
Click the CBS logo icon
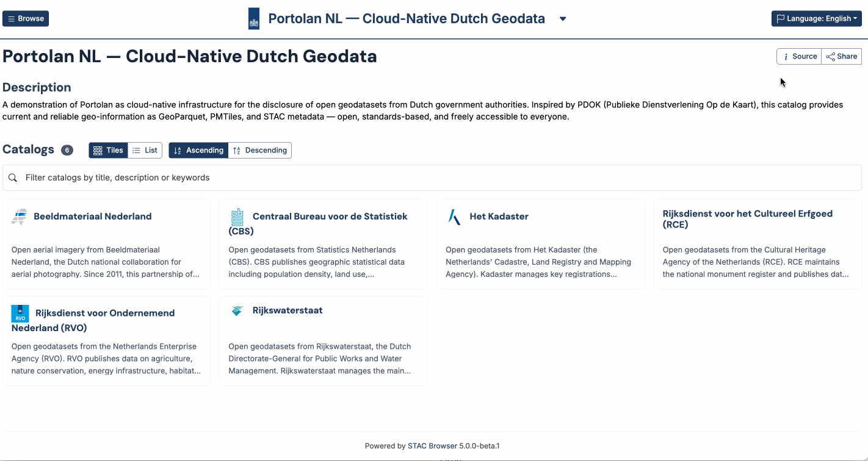tap(237, 217)
